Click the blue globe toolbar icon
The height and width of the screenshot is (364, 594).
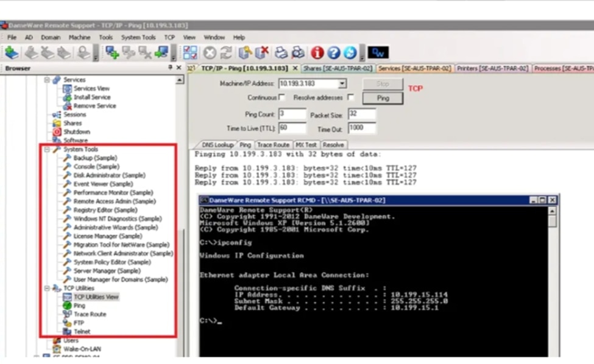[x=350, y=52]
